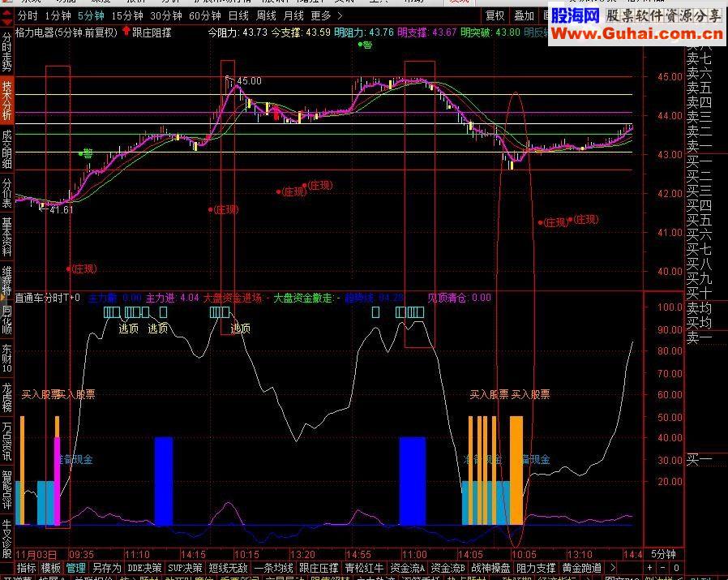The height and width of the screenshot is (580, 728).
Task: Open the 万点资讯 sidebar tab
Action: (x=6, y=441)
